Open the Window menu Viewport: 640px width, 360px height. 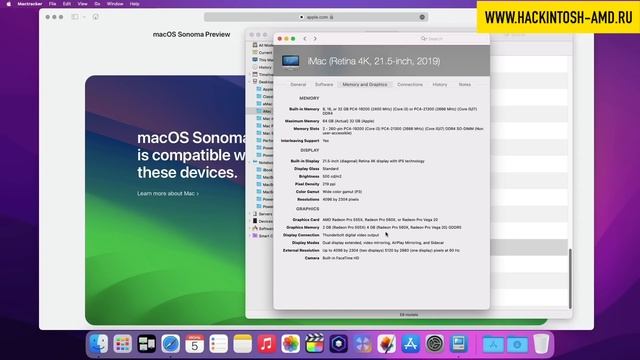point(115,4)
